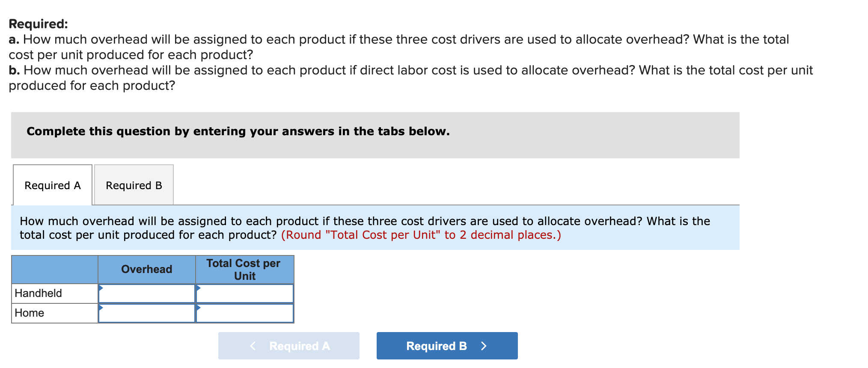Select the Overhead column header
This screenshot has width=868, height=368.
coord(146,269)
